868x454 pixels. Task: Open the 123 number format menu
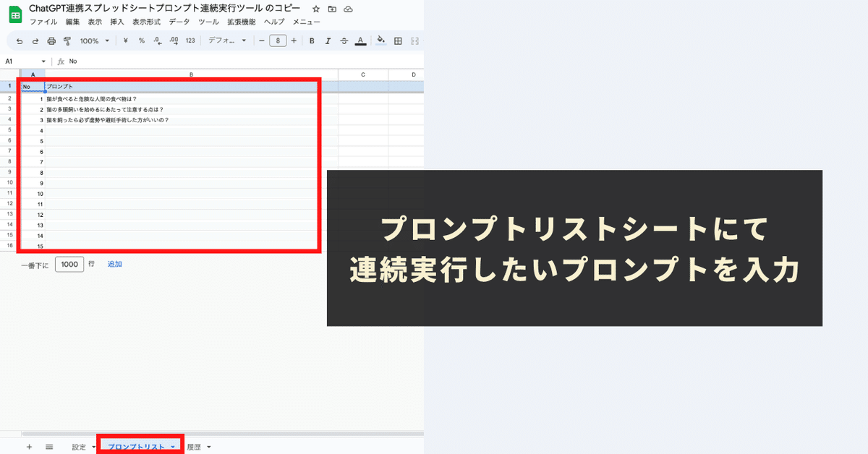(x=190, y=41)
